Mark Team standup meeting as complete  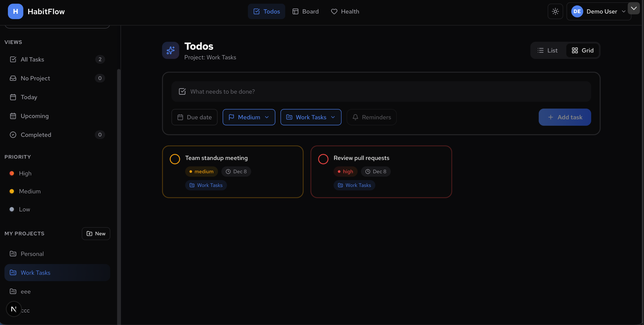tap(175, 159)
